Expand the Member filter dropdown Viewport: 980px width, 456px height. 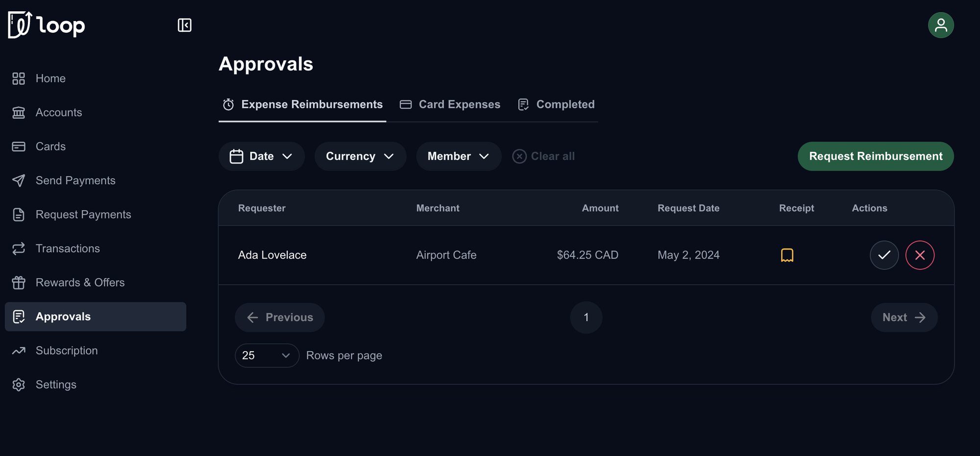point(459,156)
